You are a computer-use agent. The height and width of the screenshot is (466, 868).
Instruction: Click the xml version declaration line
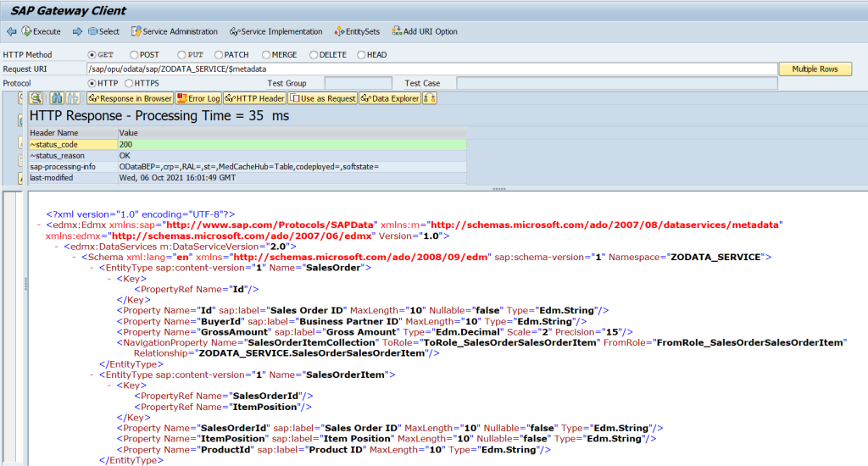point(141,214)
